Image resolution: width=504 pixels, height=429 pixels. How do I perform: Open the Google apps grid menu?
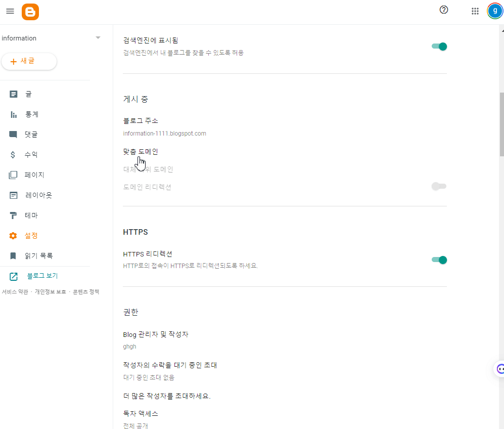pos(475,11)
